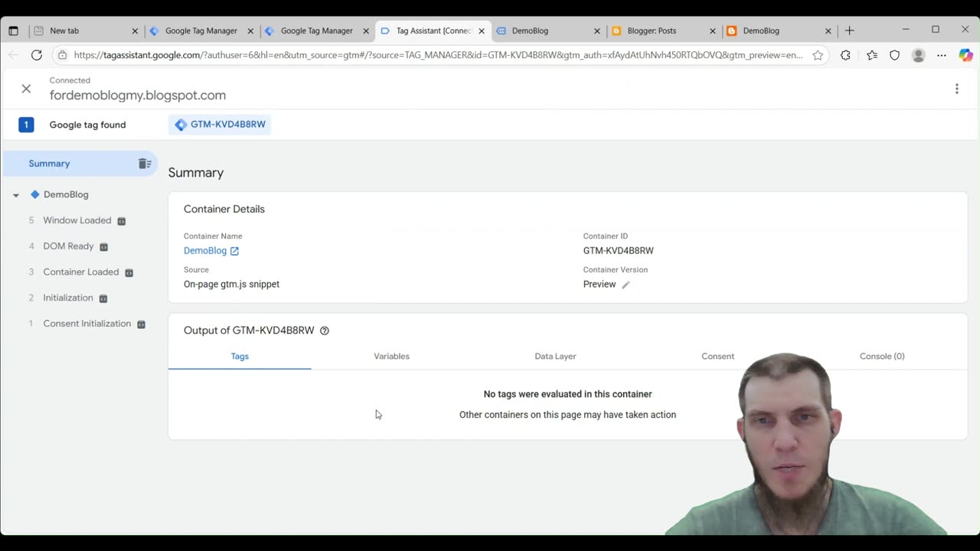Open the browser extensions puzzle icon
Viewport: 980px width, 551px height.
click(845, 55)
